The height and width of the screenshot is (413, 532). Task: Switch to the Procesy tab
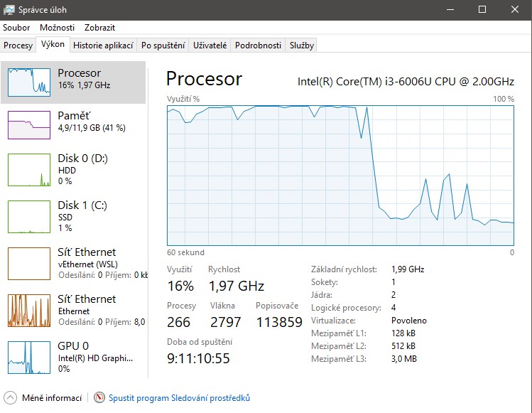click(18, 45)
